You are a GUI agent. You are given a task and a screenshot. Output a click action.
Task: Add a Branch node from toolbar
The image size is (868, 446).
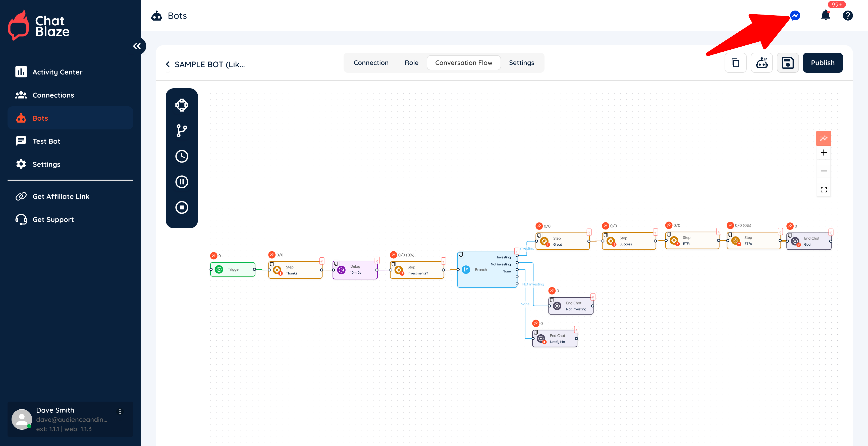point(182,131)
